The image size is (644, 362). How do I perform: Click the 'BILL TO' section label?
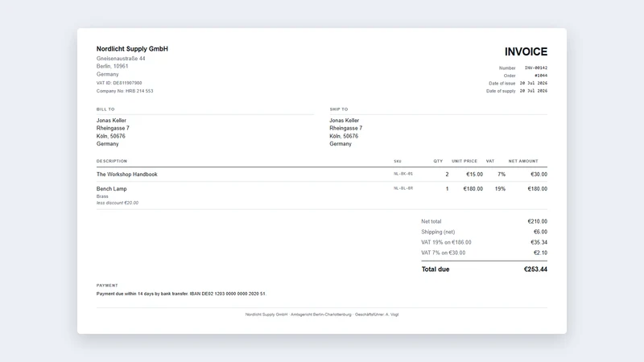[x=105, y=109]
